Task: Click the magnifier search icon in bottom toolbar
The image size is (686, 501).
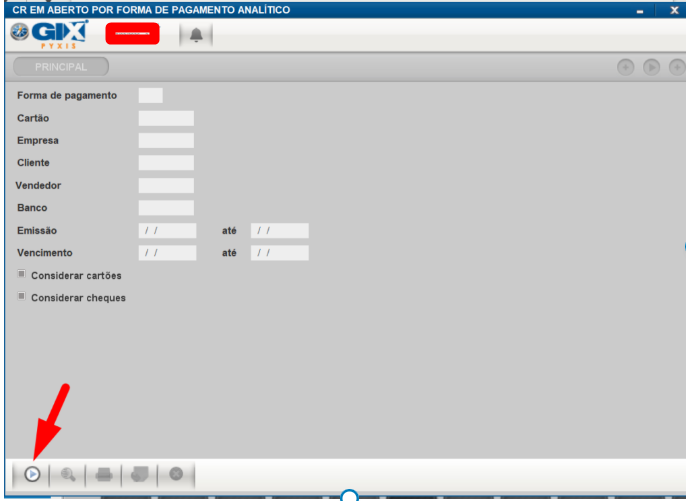Action: click(68, 474)
